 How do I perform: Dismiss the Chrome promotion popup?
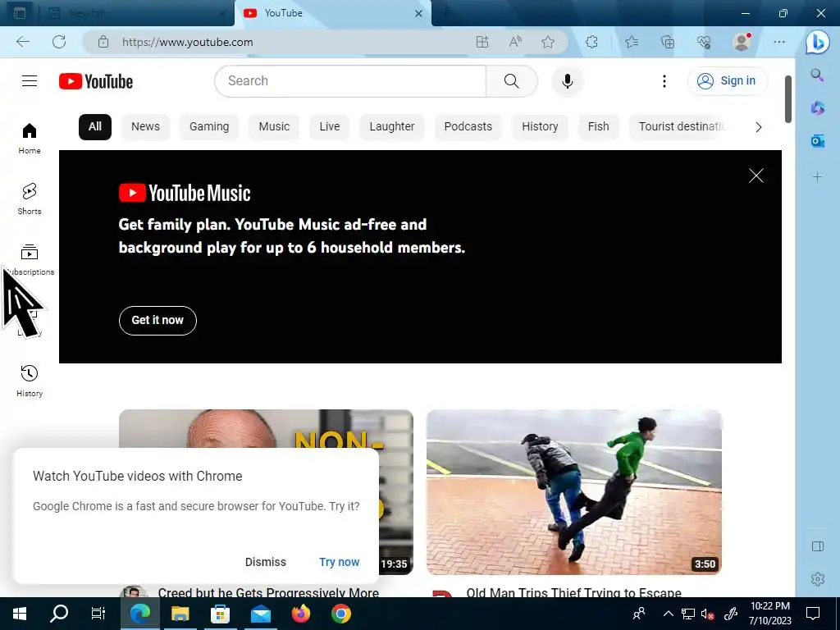tap(265, 562)
